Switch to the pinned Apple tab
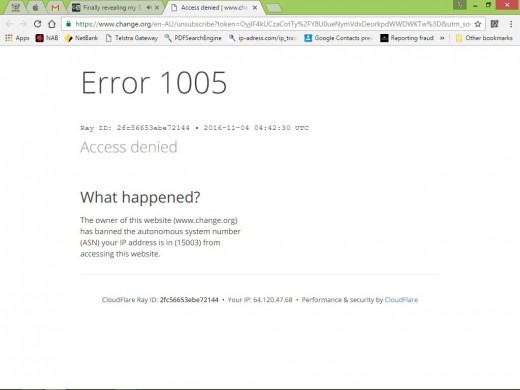 pos(35,7)
